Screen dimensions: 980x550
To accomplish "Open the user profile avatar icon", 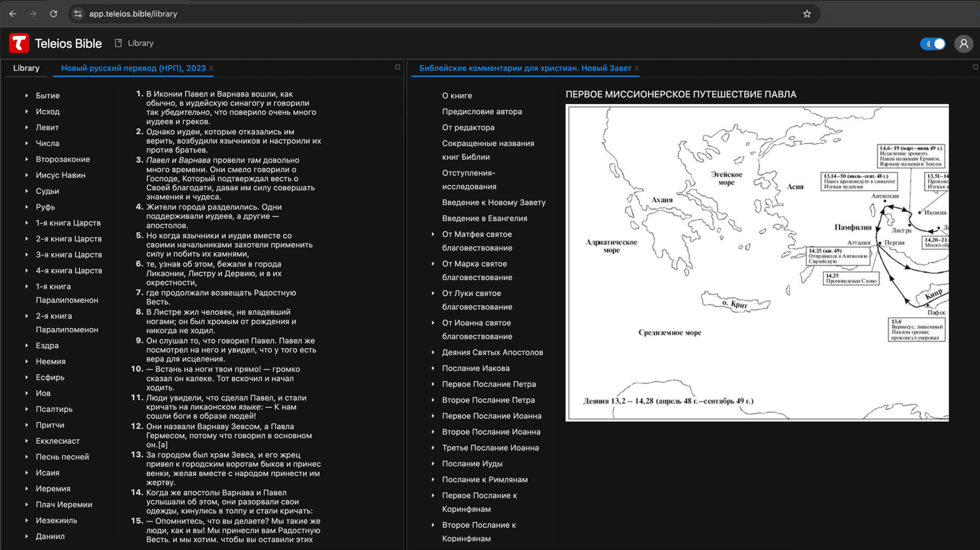I will [x=964, y=44].
